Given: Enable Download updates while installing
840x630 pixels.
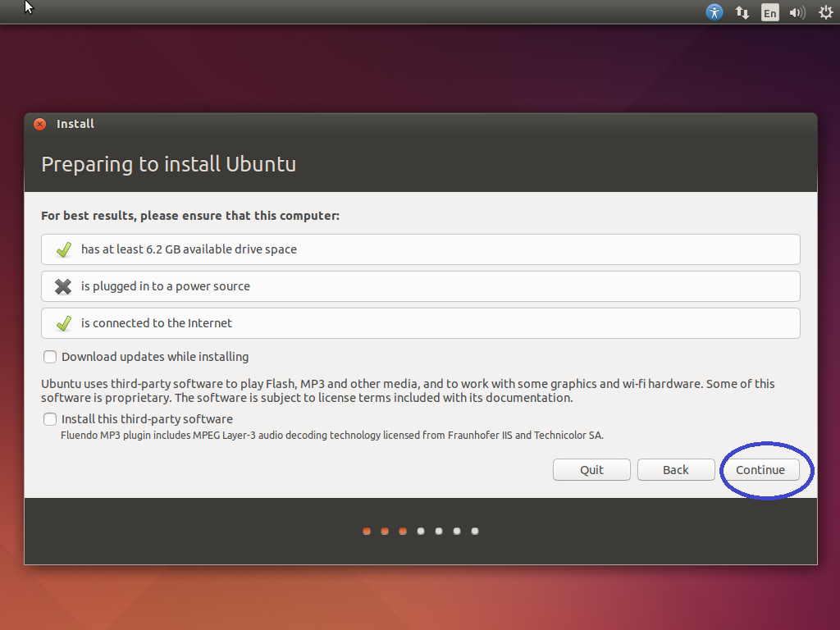Looking at the screenshot, I should 50,357.
